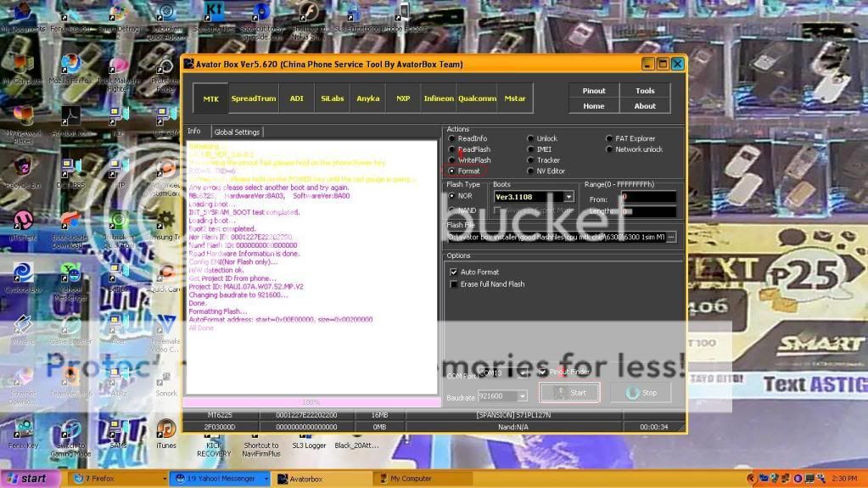Open the COM Port dropdown list
Image resolution: width=868 pixels, height=488 pixels.
tap(524, 373)
